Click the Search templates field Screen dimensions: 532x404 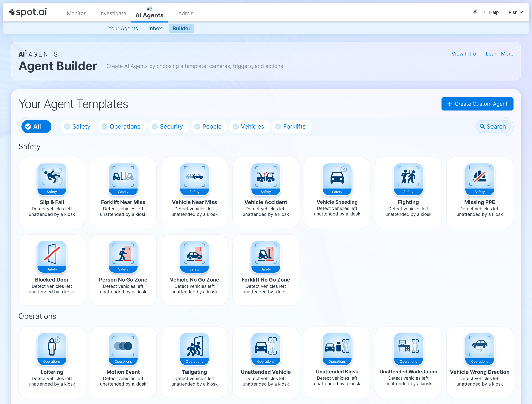tap(492, 126)
